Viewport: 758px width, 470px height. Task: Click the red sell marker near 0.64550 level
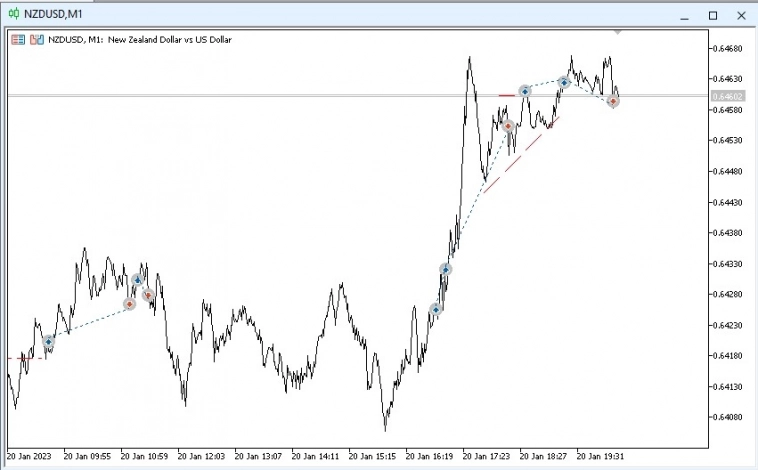click(508, 126)
